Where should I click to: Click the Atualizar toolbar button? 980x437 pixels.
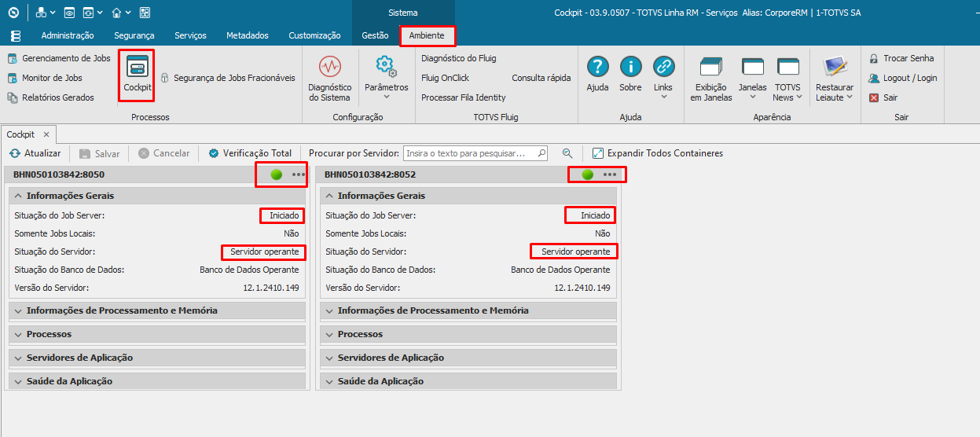[35, 153]
